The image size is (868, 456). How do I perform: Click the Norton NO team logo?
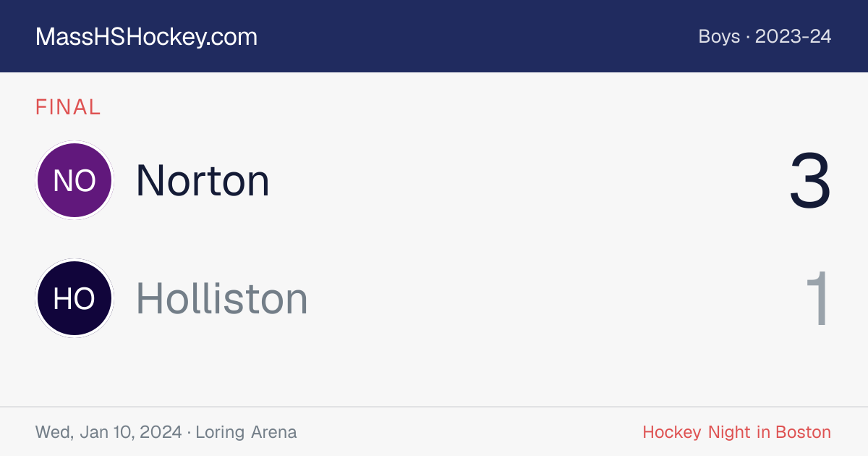click(75, 180)
